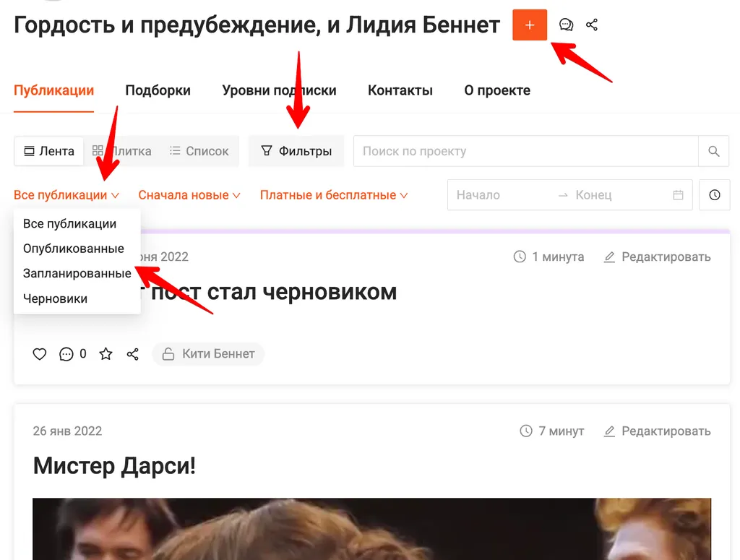Click Редактировать on the Мистер Дарси post

coord(658,431)
